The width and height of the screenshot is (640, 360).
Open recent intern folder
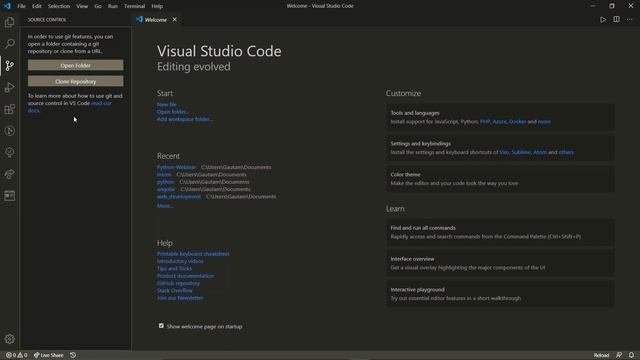click(x=164, y=175)
